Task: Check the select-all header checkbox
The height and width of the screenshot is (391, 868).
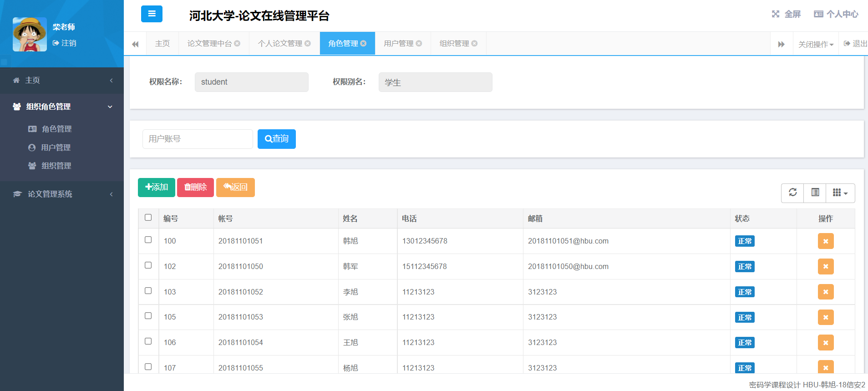Action: [148, 218]
